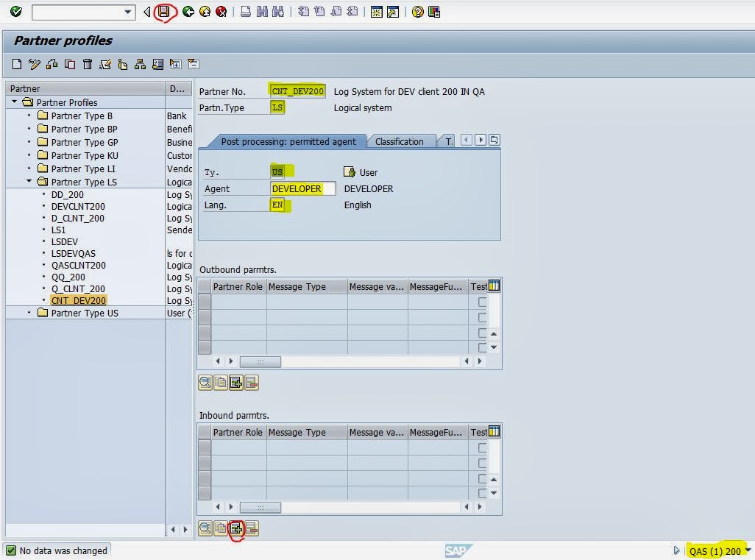
Task: Click the Create new partner profile icon
Action: 17,64
